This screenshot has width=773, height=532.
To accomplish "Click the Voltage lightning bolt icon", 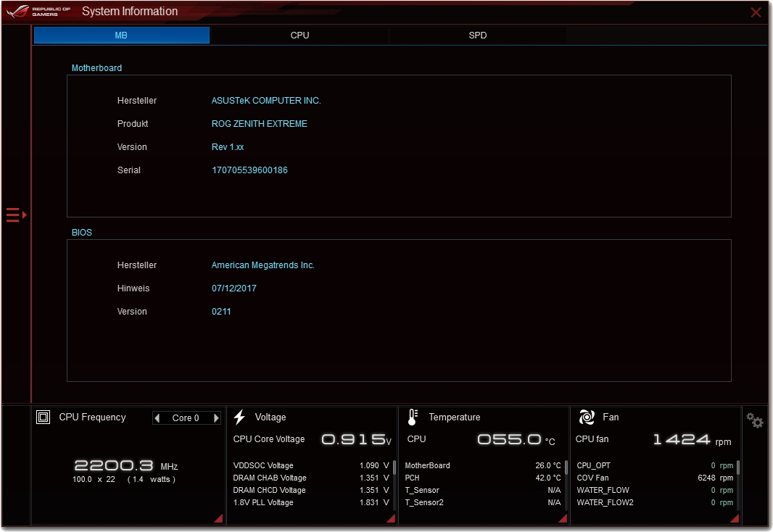I will point(239,417).
